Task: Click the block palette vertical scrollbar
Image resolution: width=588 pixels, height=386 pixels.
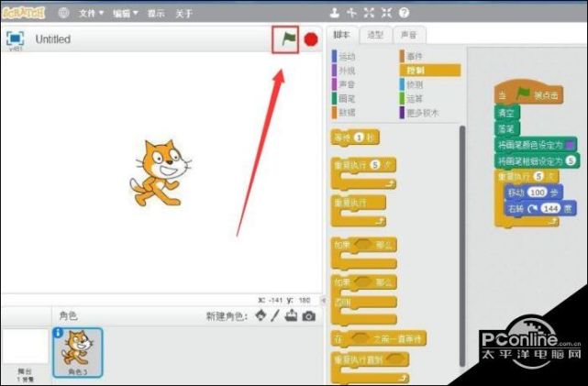Action: (462, 246)
